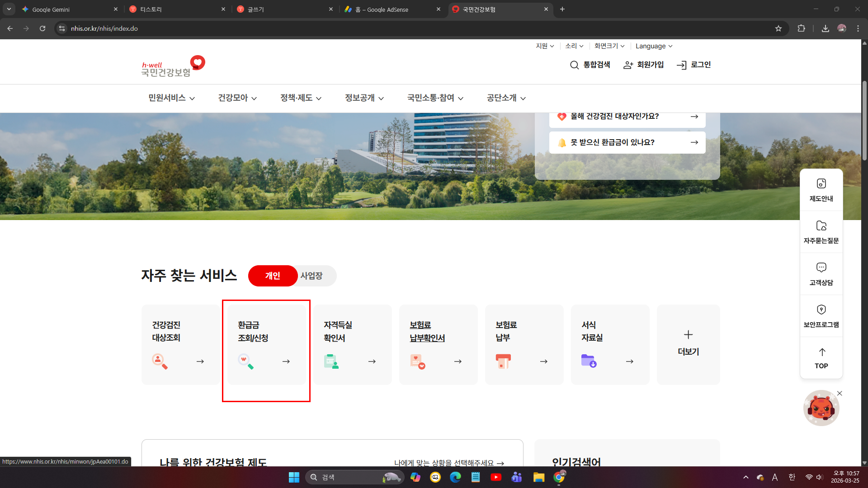Click the 보안프로그램 sidebar icon
The image size is (868, 488).
pos(821,315)
